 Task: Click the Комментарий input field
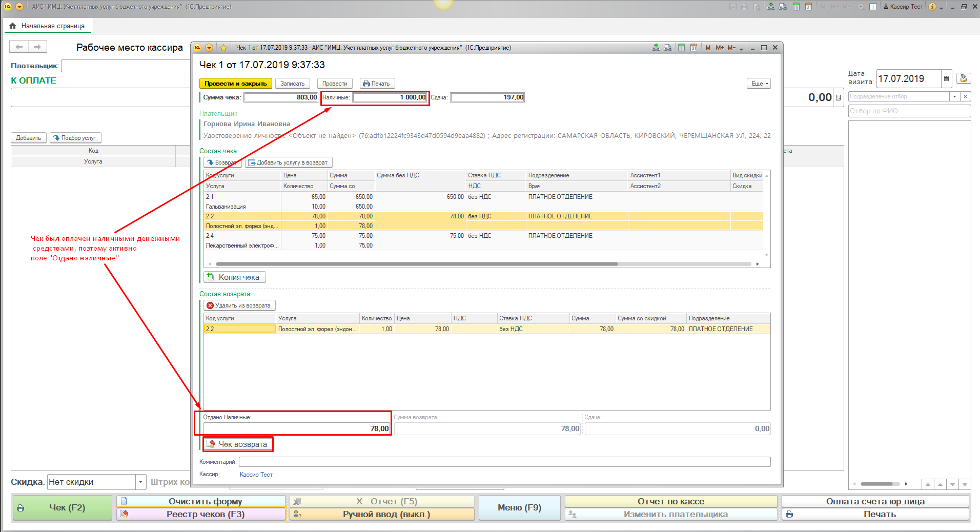[x=504, y=462]
